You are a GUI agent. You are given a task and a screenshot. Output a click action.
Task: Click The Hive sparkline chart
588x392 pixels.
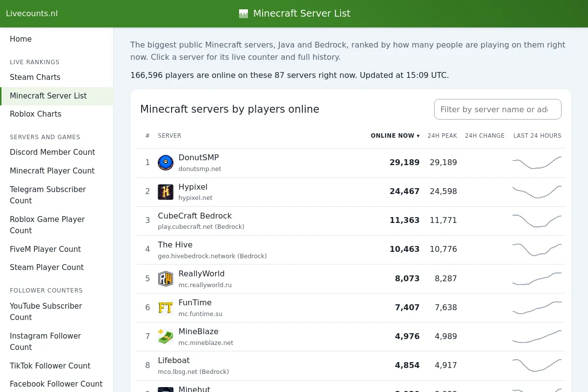click(537, 249)
